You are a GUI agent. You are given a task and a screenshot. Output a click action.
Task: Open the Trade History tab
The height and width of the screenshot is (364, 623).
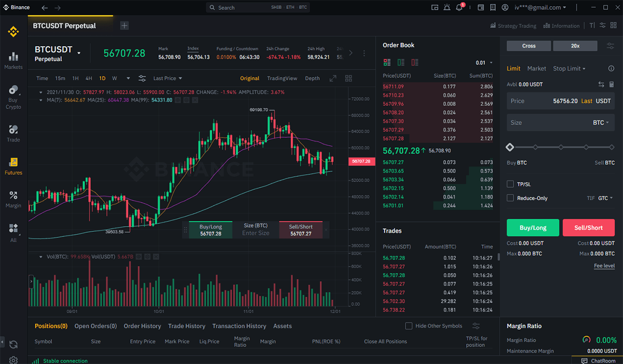pyautogui.click(x=186, y=326)
